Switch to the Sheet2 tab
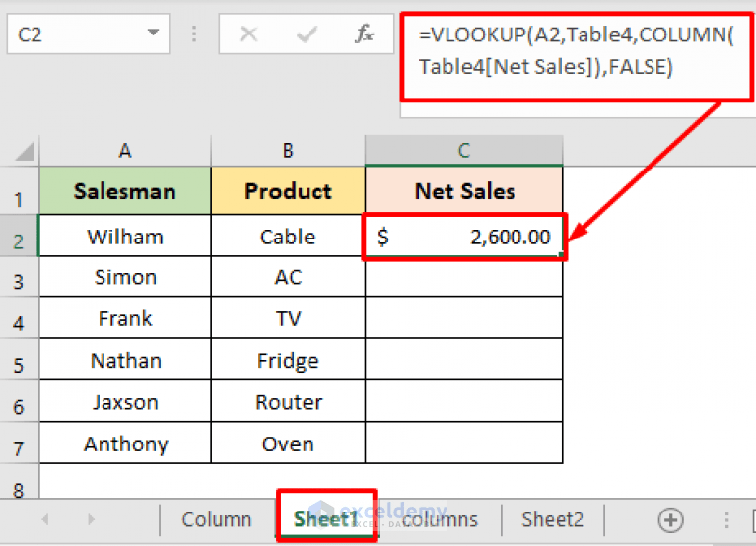 pos(553,520)
